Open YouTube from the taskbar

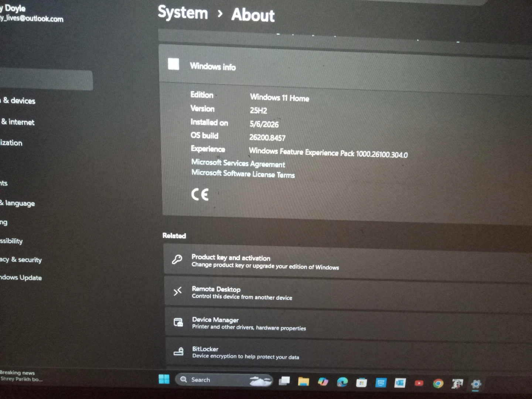(419, 383)
